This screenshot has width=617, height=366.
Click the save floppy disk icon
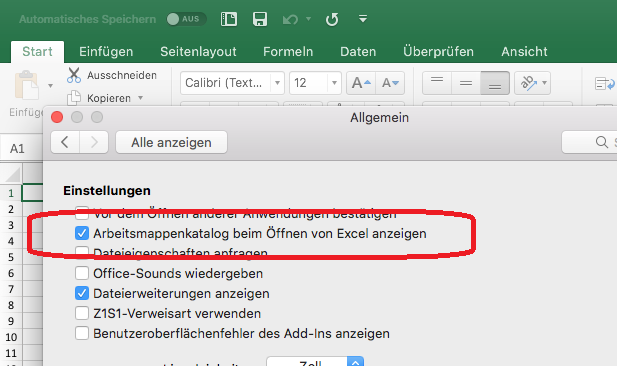[260, 19]
